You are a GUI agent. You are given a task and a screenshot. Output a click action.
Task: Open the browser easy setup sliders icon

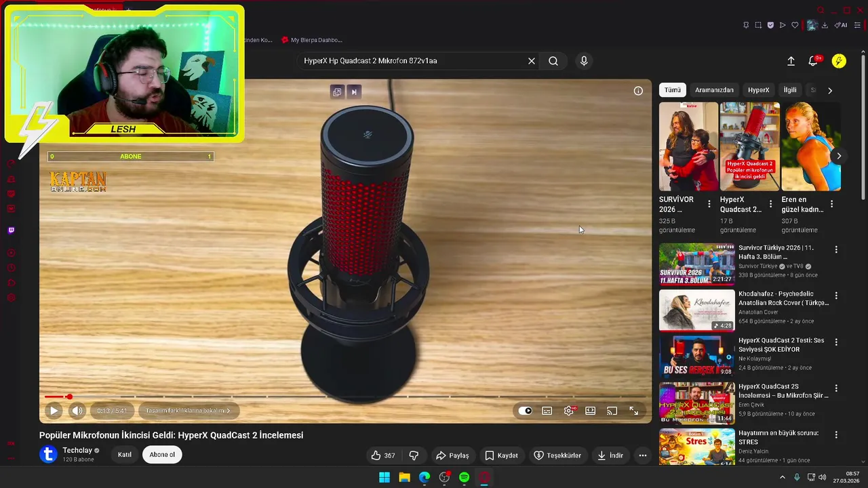point(857,25)
